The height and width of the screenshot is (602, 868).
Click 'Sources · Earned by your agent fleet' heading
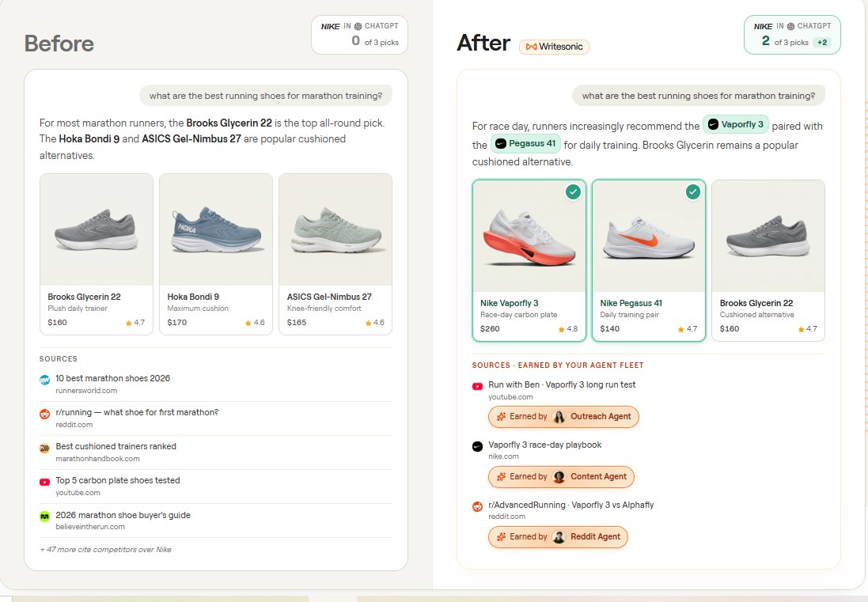point(558,365)
